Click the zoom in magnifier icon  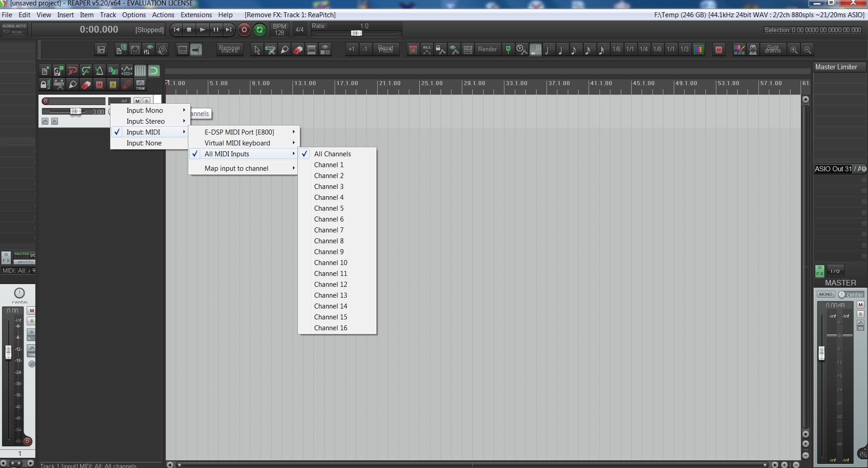tap(794, 49)
